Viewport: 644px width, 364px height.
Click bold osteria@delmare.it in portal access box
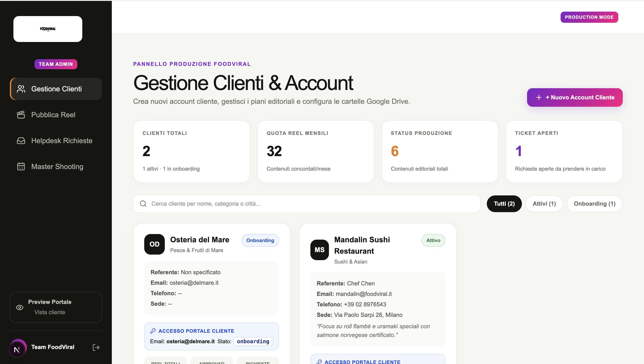(x=191, y=341)
